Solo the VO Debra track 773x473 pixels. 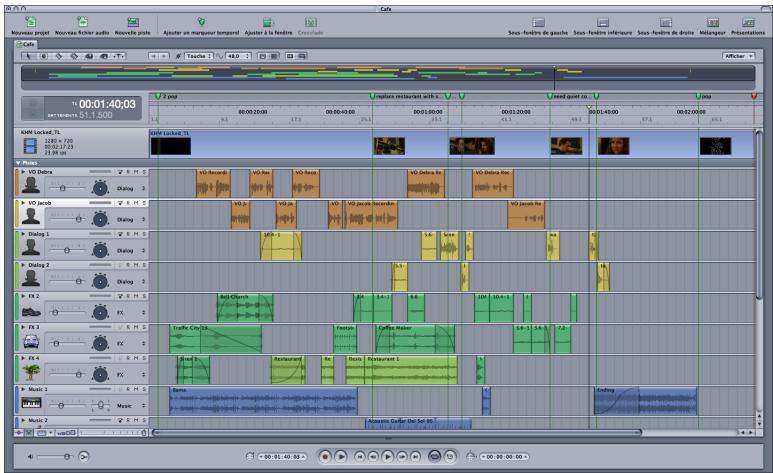coord(144,172)
